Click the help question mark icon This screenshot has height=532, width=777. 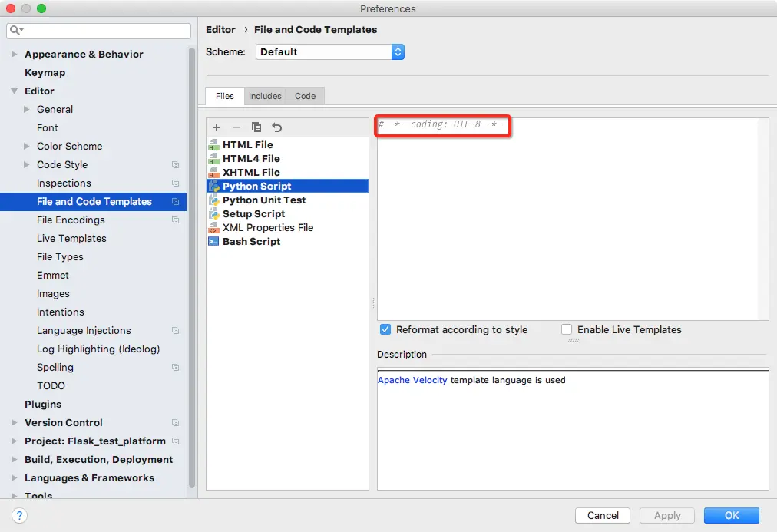coord(19,516)
